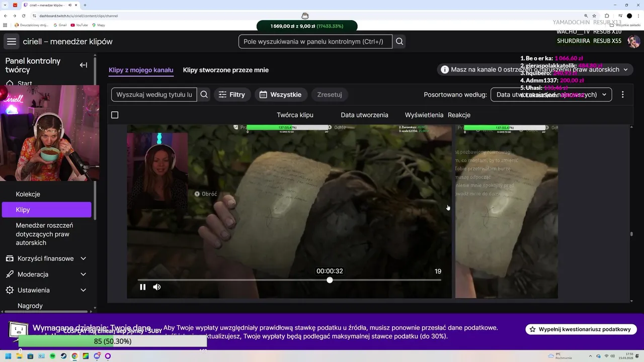
Task: Open Chrome profile avatar
Action: (x=629, y=16)
